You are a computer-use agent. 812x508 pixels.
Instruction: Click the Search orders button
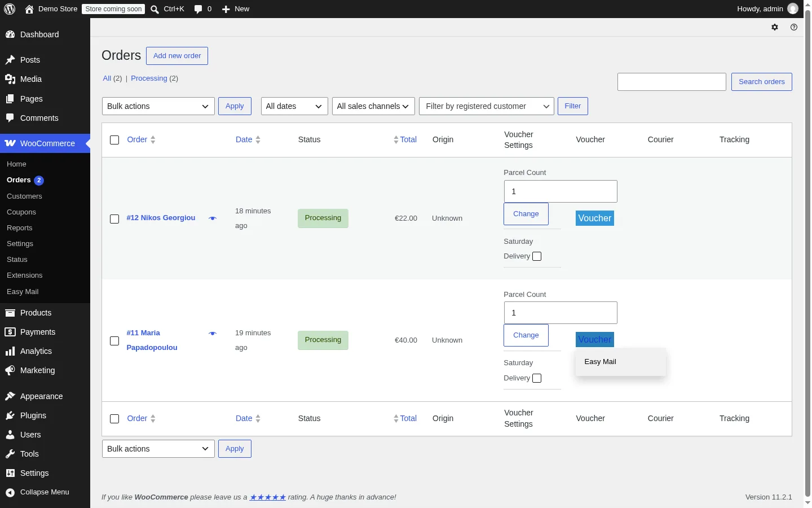(762, 82)
